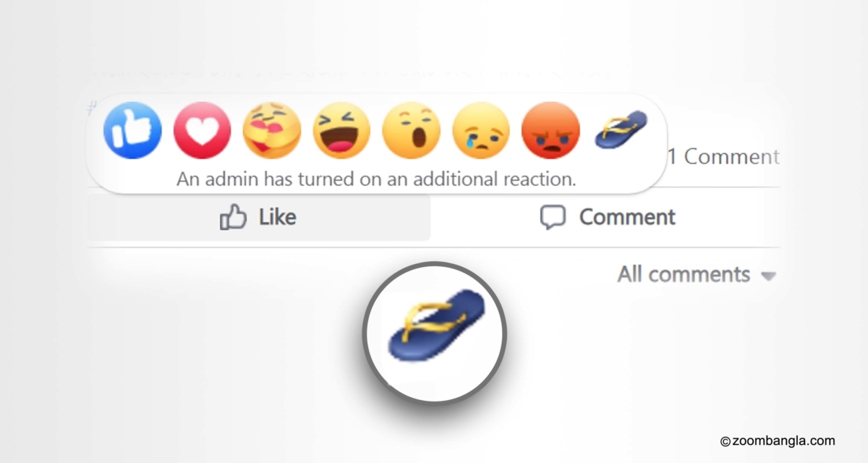The height and width of the screenshot is (463, 868).
Task: Choose the surprised Wow reaction emoji
Action: (x=411, y=130)
